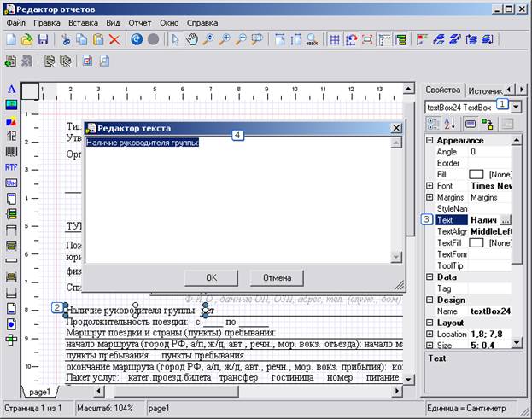
Task: Select the barcode tool in left toolbox
Action: 11,152
